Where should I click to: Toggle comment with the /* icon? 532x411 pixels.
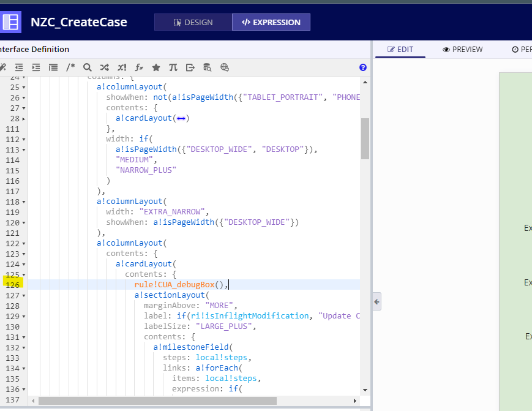click(x=70, y=67)
